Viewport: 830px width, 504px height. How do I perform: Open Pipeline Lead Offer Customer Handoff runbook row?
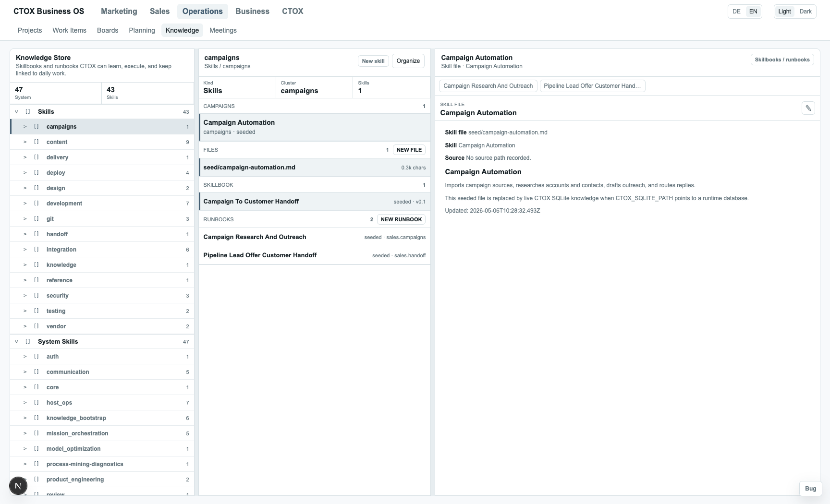coord(315,255)
